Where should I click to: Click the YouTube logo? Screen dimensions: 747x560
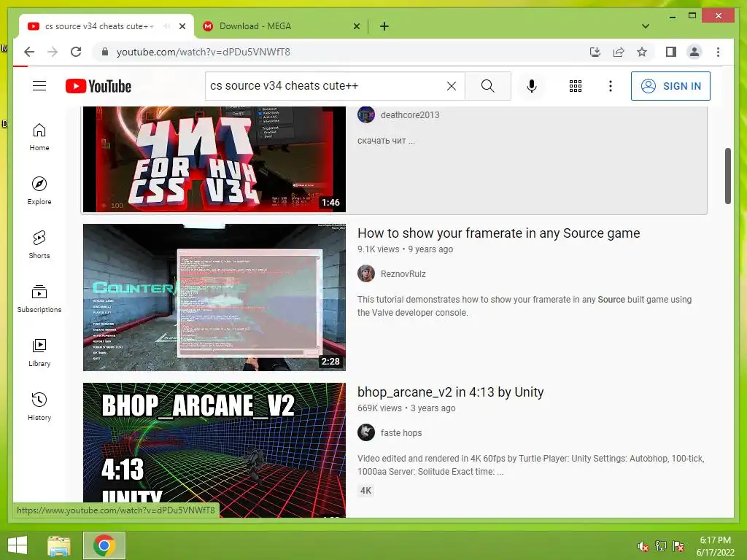pos(98,86)
